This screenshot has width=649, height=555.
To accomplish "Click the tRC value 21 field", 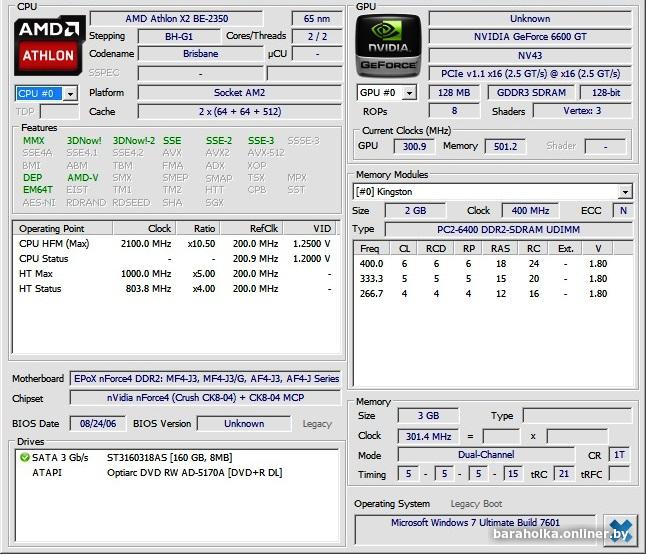I will click(564, 474).
